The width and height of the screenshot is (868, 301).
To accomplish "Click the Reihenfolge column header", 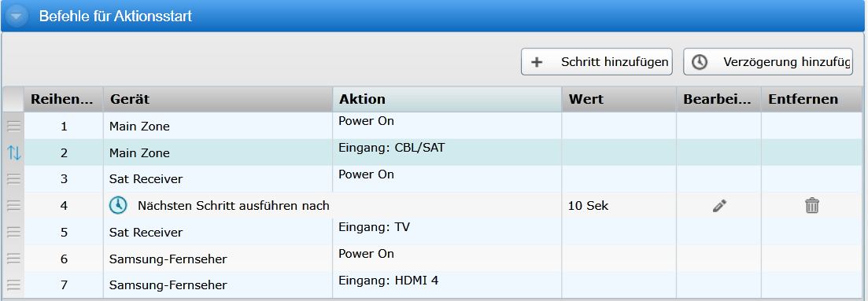I will click(x=64, y=100).
